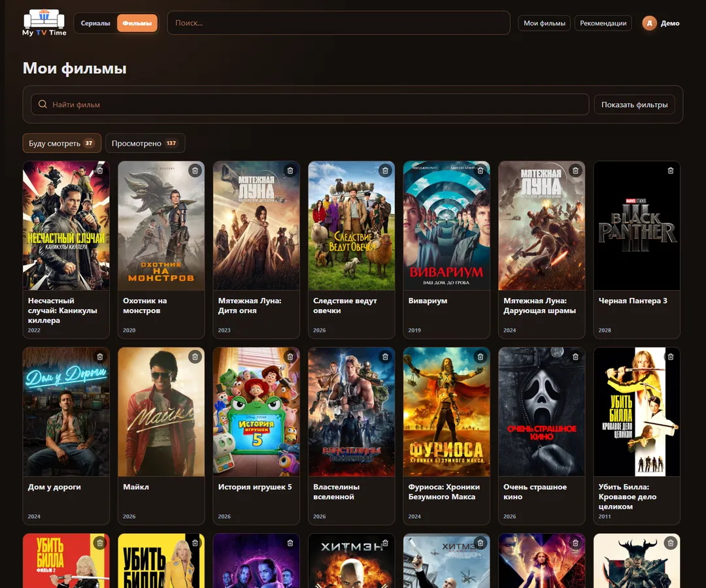Screen dimensions: 706x588
Task: Switch to Сериалы mode
Action: tap(95, 23)
